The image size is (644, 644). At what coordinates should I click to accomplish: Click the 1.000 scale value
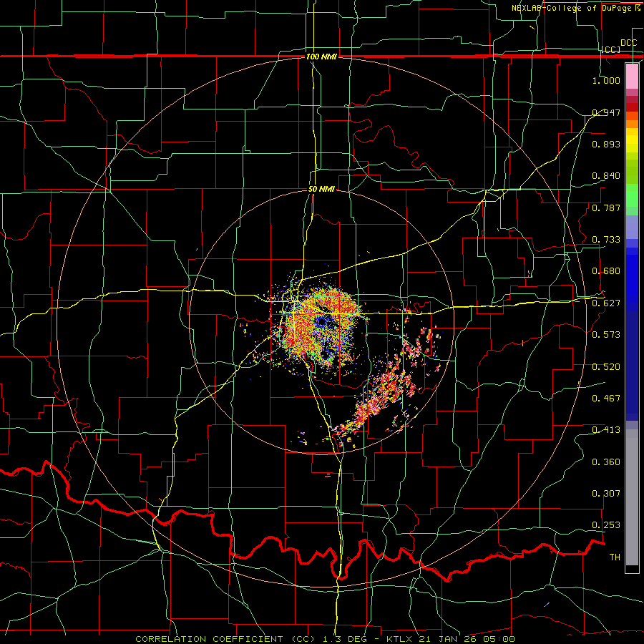[x=606, y=80]
